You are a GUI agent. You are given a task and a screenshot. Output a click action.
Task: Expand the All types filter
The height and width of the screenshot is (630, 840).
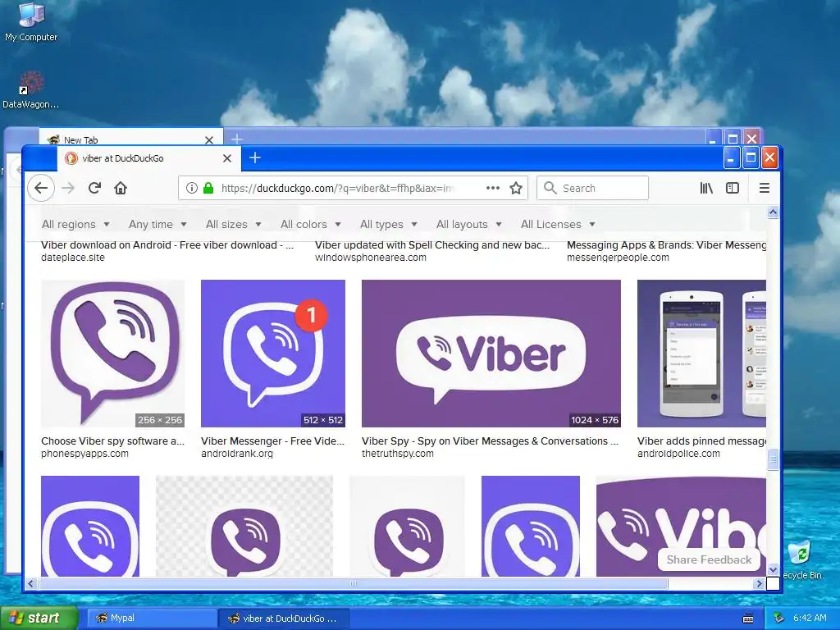pos(388,224)
